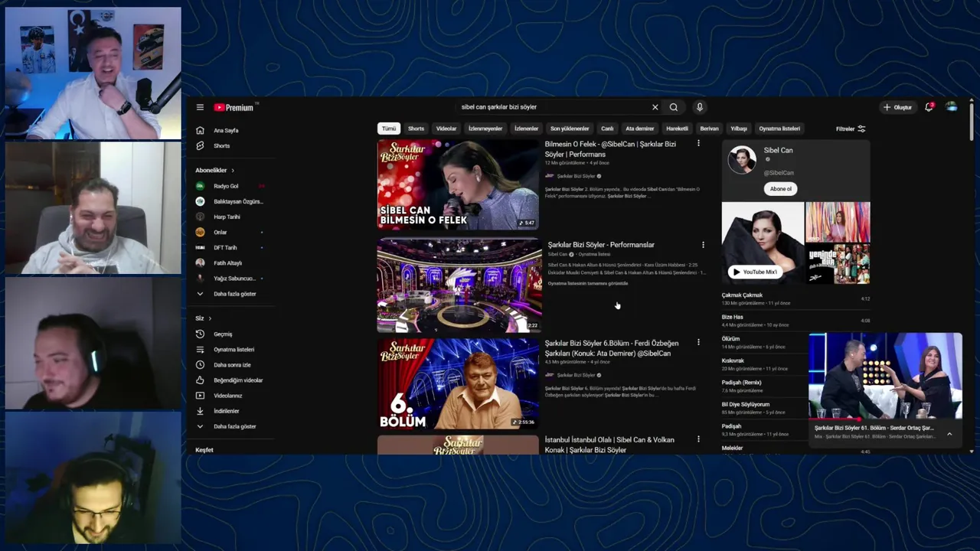Open Performanslar playlist thumbnail
The image size is (980, 551).
459,285
